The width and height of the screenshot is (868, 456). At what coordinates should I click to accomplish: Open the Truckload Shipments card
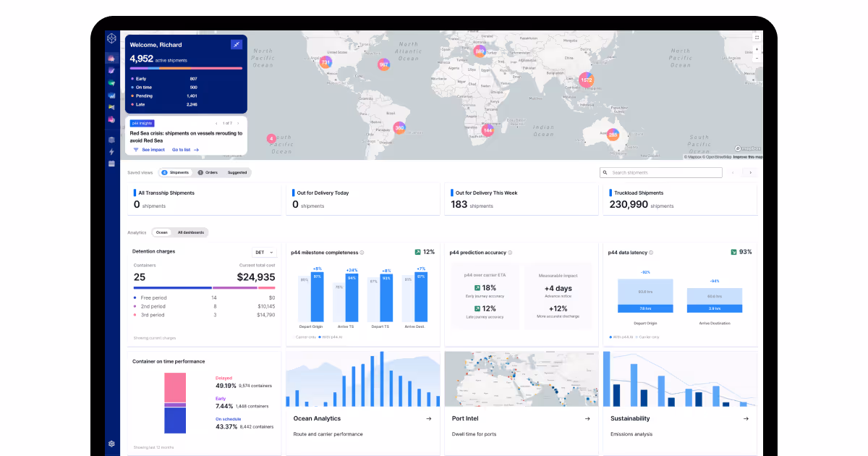tap(680, 199)
